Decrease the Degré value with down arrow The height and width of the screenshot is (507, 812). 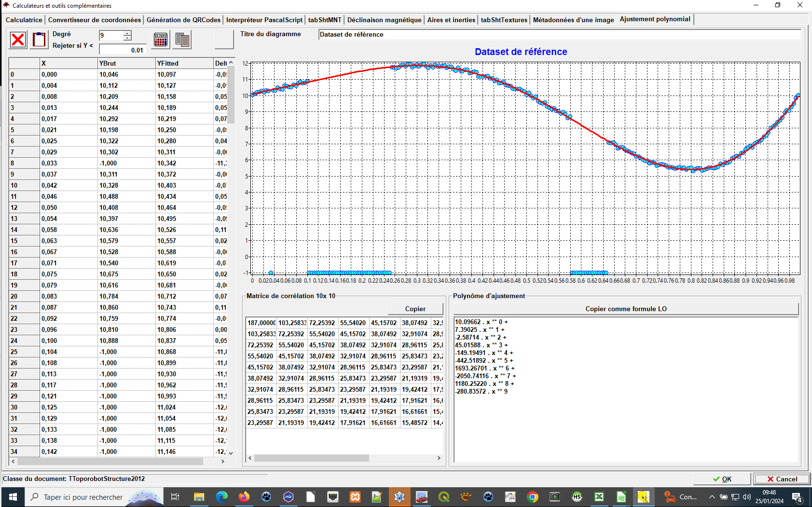click(127, 38)
